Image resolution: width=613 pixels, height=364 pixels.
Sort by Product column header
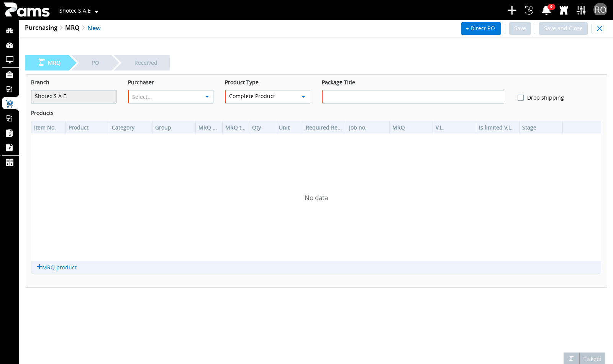(x=87, y=128)
